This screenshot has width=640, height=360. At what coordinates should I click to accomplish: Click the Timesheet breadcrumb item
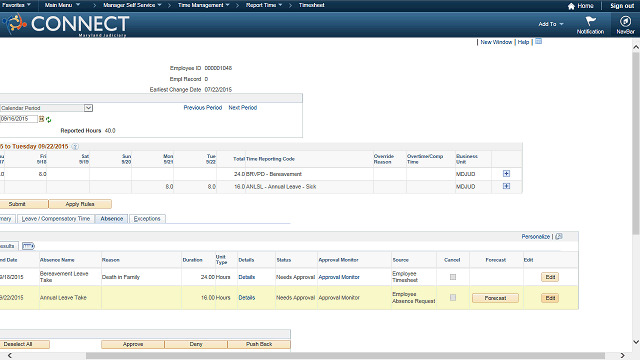pos(311,5)
